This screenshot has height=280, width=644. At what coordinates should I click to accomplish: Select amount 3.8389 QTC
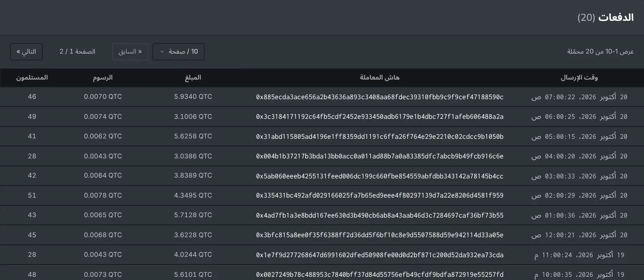pyautogui.click(x=193, y=176)
